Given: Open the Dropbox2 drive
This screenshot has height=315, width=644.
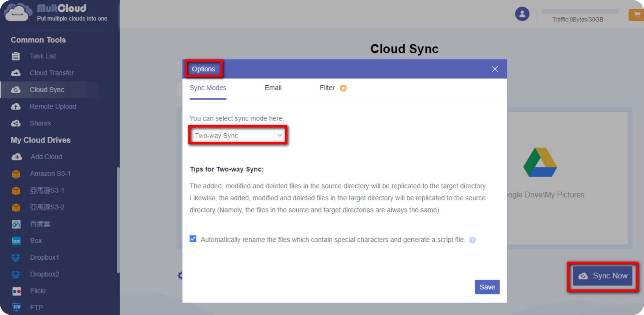Looking at the screenshot, I should point(44,274).
